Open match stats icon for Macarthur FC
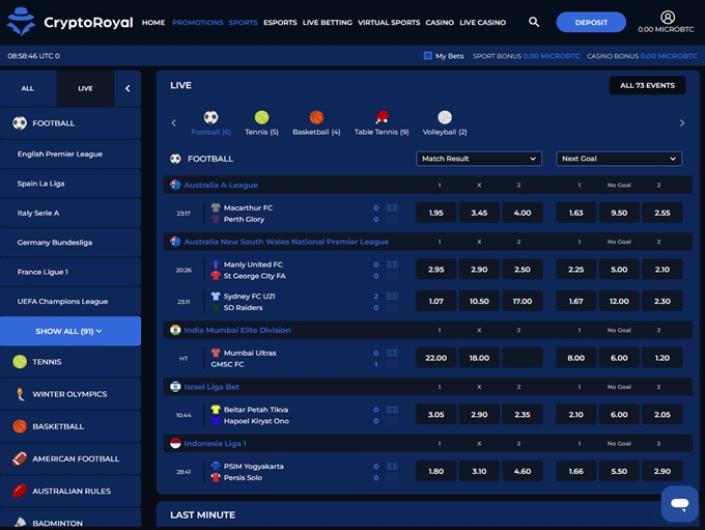Viewport: 705px width, 530px height. (x=392, y=208)
